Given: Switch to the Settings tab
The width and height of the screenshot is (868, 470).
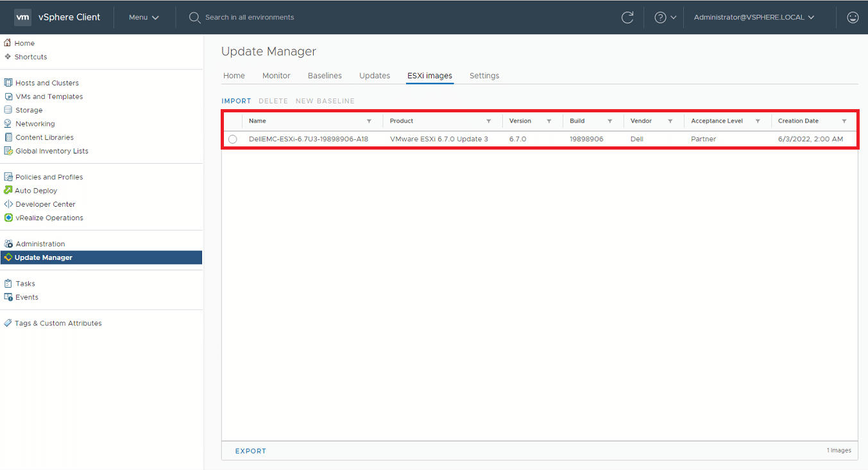Looking at the screenshot, I should tap(484, 76).
